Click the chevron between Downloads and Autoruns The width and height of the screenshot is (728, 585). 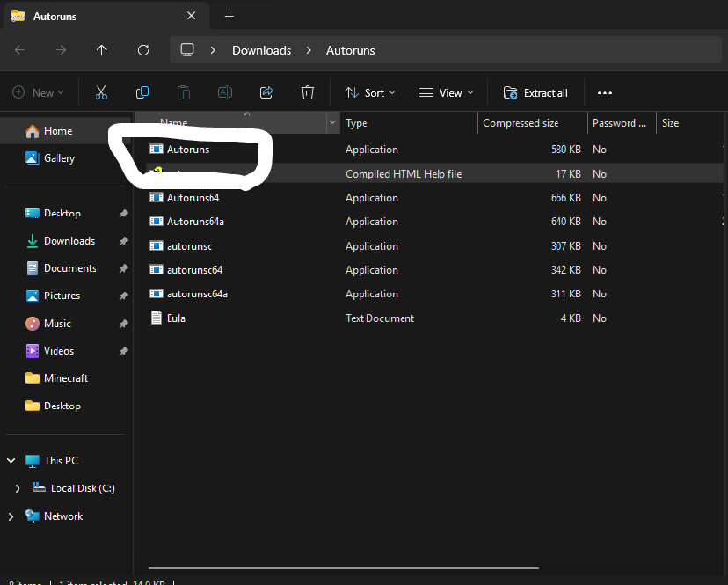click(309, 50)
